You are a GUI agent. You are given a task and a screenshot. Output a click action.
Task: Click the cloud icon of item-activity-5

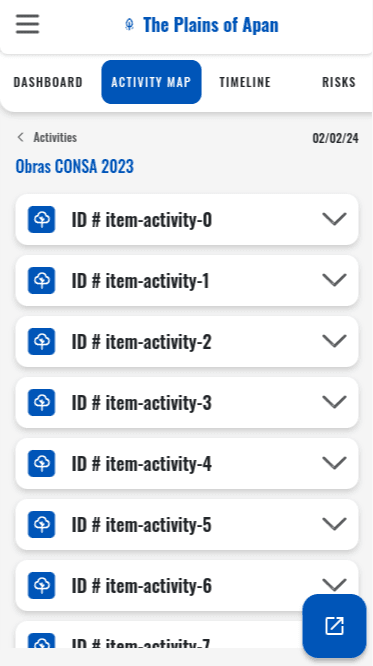(x=42, y=525)
